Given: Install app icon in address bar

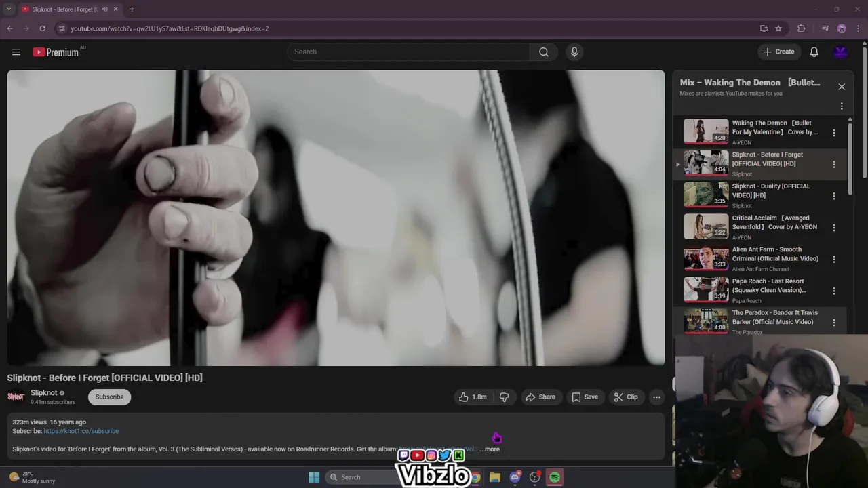Looking at the screenshot, I should click(764, 28).
